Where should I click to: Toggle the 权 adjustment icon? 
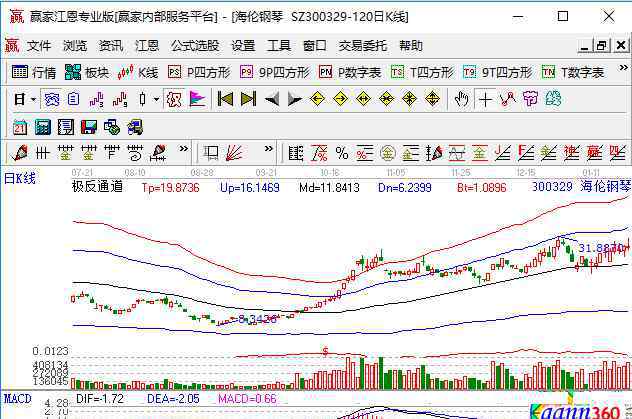pyautogui.click(x=174, y=99)
